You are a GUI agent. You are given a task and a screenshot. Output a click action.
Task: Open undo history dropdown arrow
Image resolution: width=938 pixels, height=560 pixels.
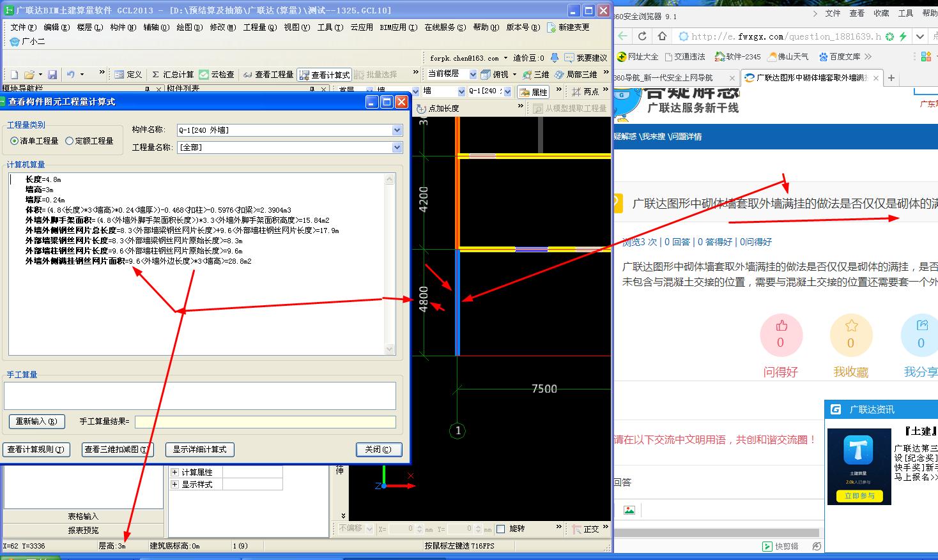(82, 75)
